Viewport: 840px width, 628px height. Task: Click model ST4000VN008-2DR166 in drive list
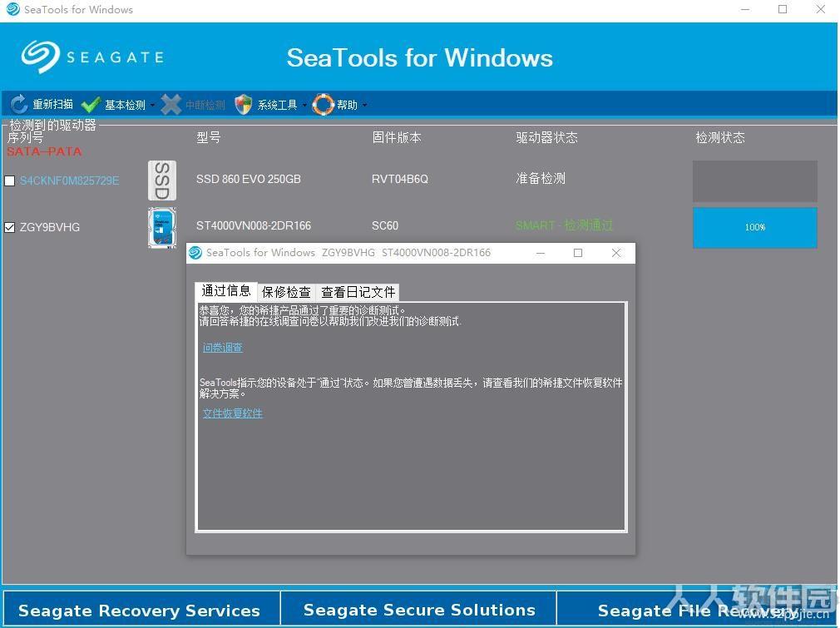[254, 225]
